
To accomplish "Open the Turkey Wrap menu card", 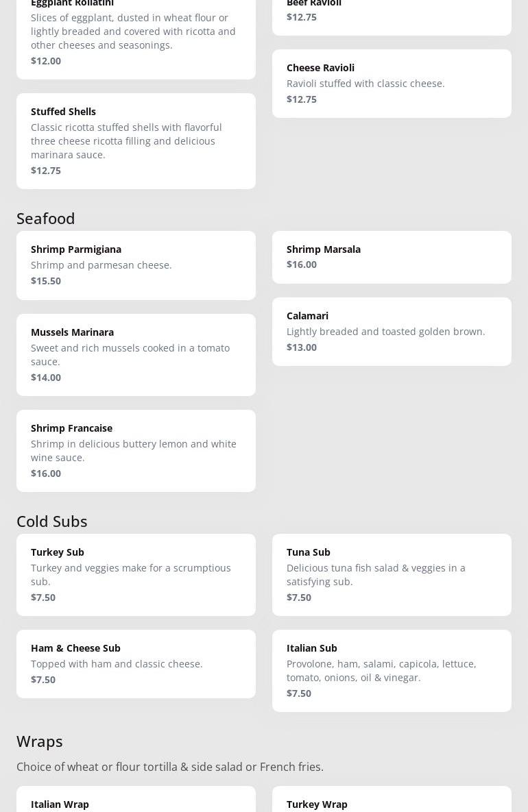I will tap(392, 802).
